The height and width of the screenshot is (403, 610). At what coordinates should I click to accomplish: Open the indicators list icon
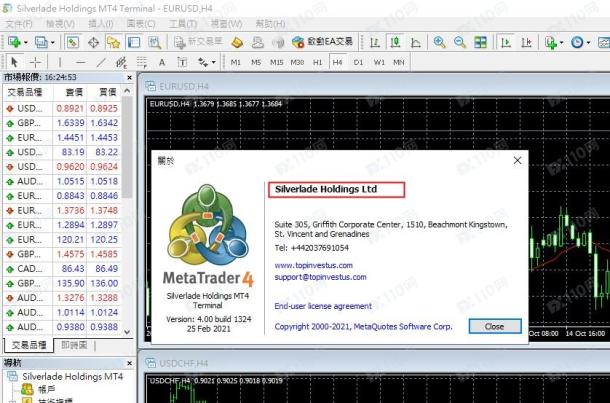551,42
